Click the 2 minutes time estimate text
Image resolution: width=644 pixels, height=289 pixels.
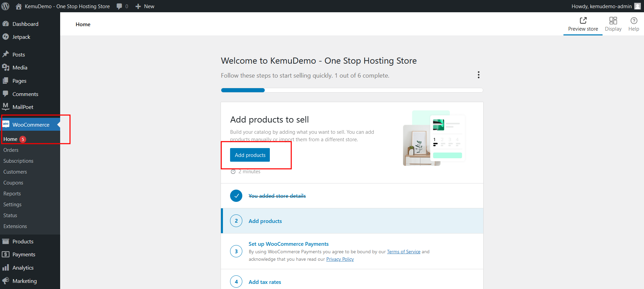249,172
